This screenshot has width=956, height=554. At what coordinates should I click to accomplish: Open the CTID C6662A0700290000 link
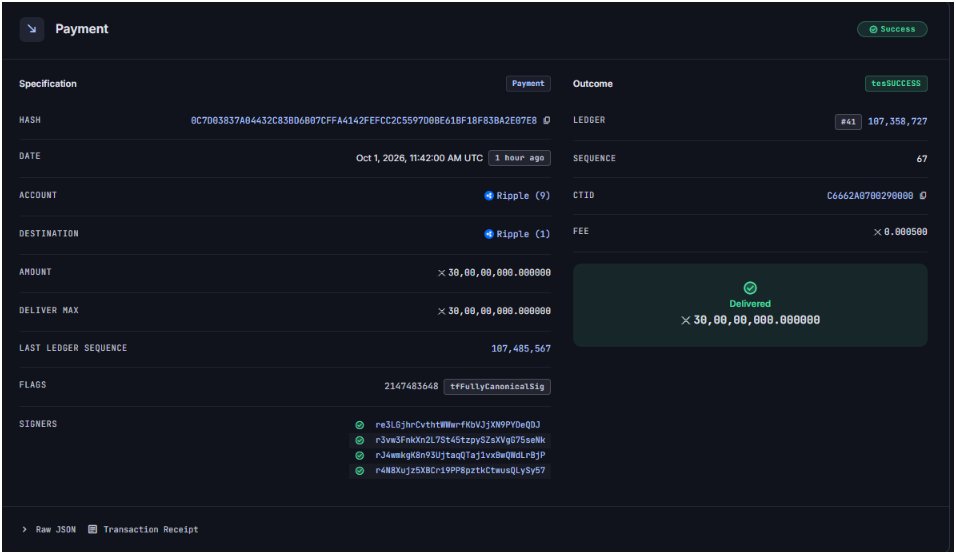pos(870,196)
